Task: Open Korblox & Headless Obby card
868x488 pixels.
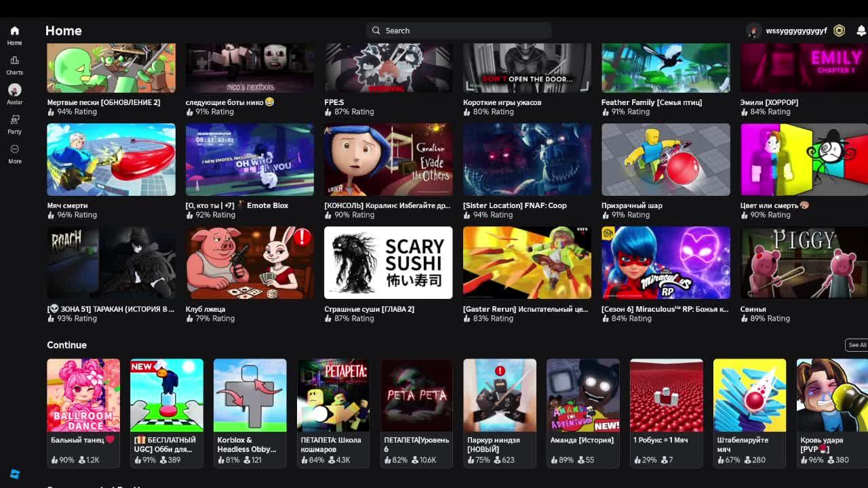Action: [250, 413]
